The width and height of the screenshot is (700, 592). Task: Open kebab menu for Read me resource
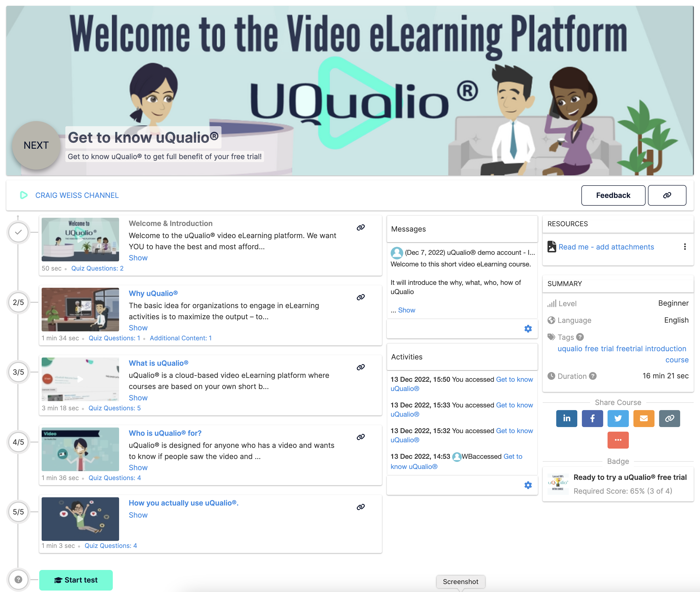(685, 247)
